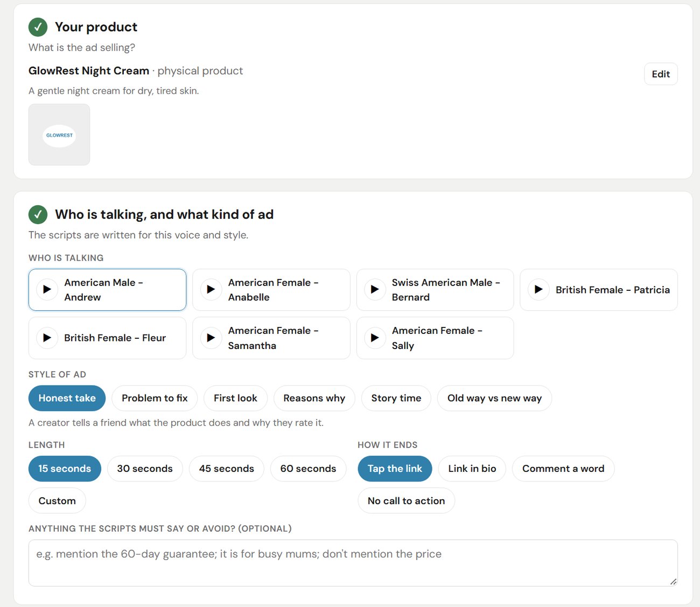Select 'No call to action' ending
Viewport: 700px width, 607px height.
tap(406, 501)
